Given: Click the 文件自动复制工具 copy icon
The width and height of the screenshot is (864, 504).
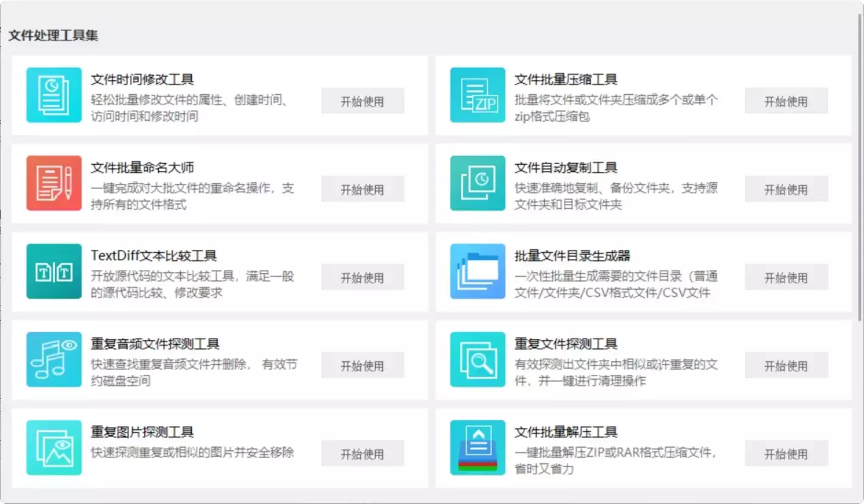Looking at the screenshot, I should coord(477,183).
